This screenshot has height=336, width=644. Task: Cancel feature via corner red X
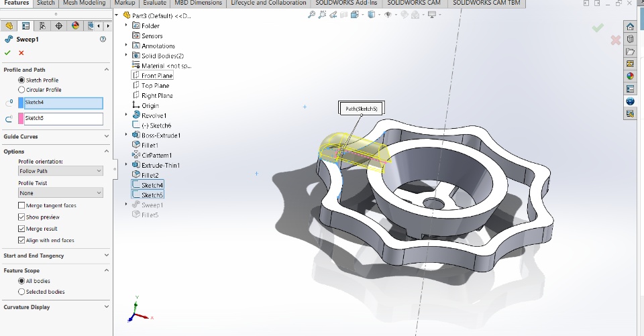pyautogui.click(x=615, y=40)
